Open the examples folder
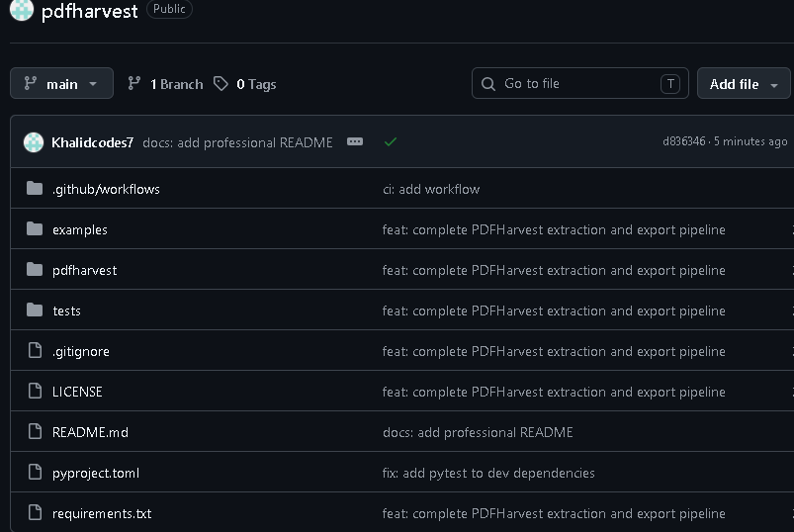The image size is (794, 532). pyautogui.click(x=80, y=229)
